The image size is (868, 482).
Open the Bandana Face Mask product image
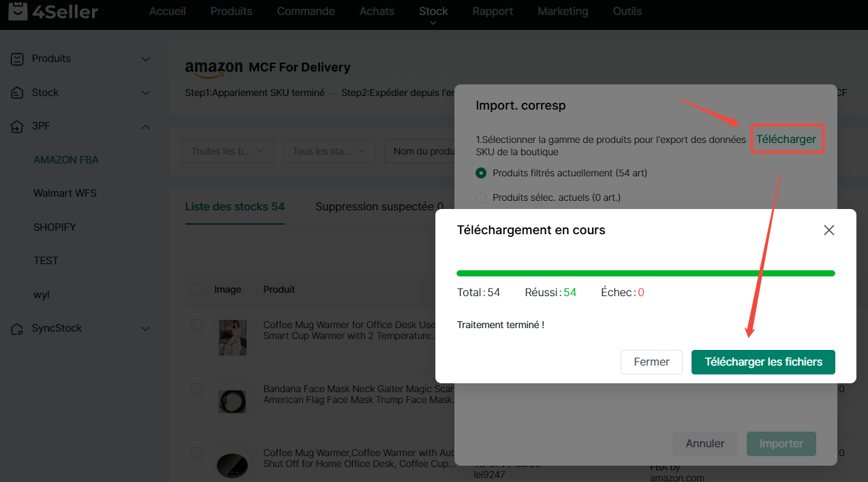232,401
